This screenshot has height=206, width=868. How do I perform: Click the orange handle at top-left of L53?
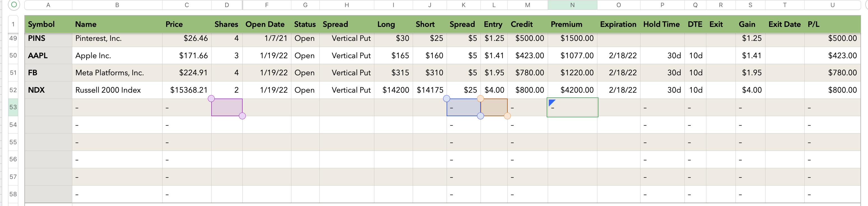(481, 99)
